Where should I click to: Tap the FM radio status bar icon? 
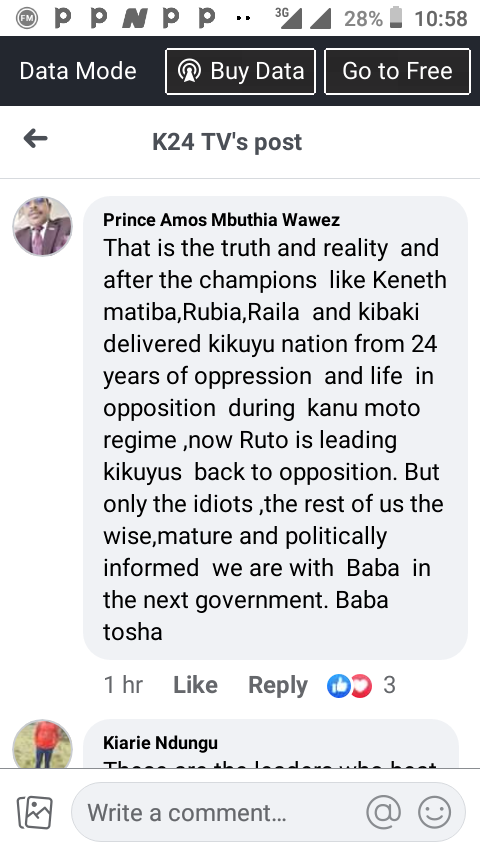(x=27, y=19)
